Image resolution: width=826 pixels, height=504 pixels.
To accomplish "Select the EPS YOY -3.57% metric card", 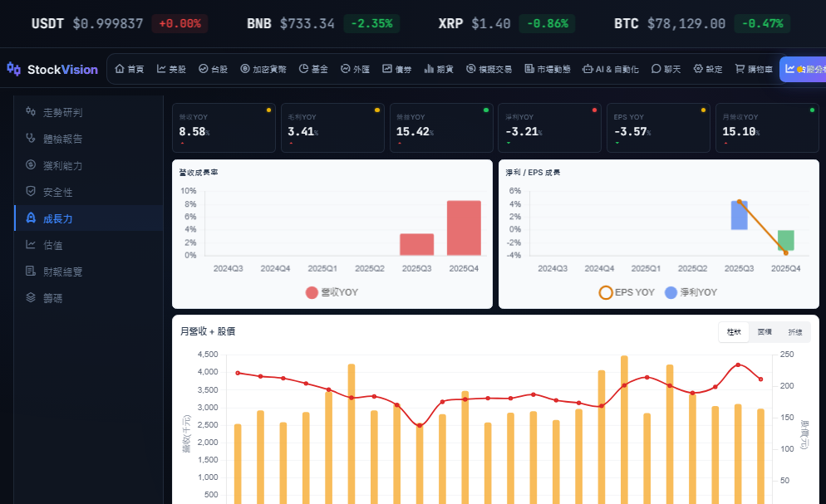I will [658, 128].
